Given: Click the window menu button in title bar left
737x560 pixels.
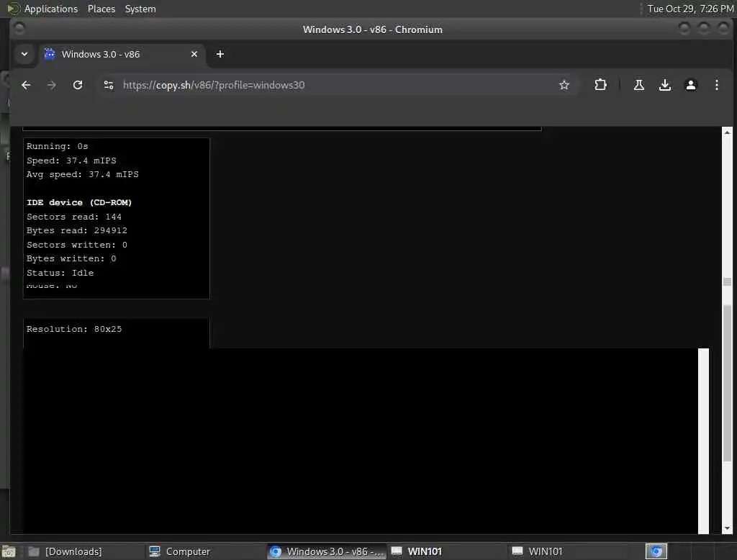Looking at the screenshot, I should coord(19,30).
